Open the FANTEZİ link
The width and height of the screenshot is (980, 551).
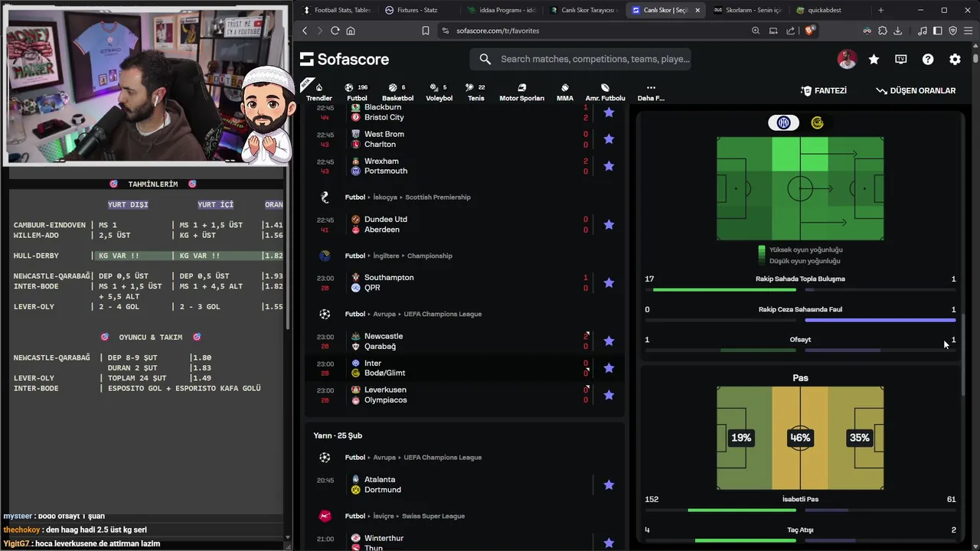[x=824, y=90]
